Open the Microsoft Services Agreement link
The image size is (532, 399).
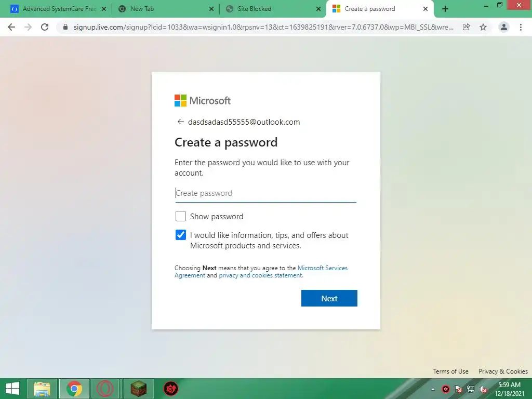pyautogui.click(x=261, y=271)
